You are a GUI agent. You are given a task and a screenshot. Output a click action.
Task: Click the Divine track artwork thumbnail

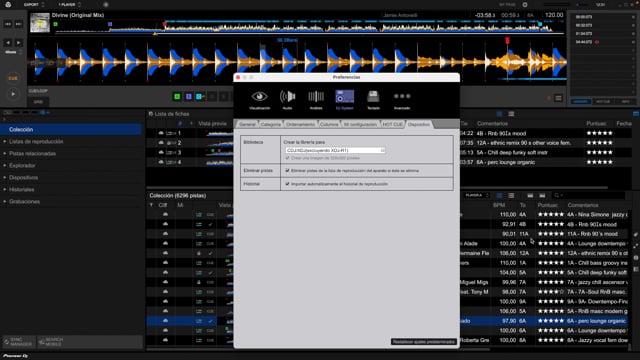tap(40, 22)
